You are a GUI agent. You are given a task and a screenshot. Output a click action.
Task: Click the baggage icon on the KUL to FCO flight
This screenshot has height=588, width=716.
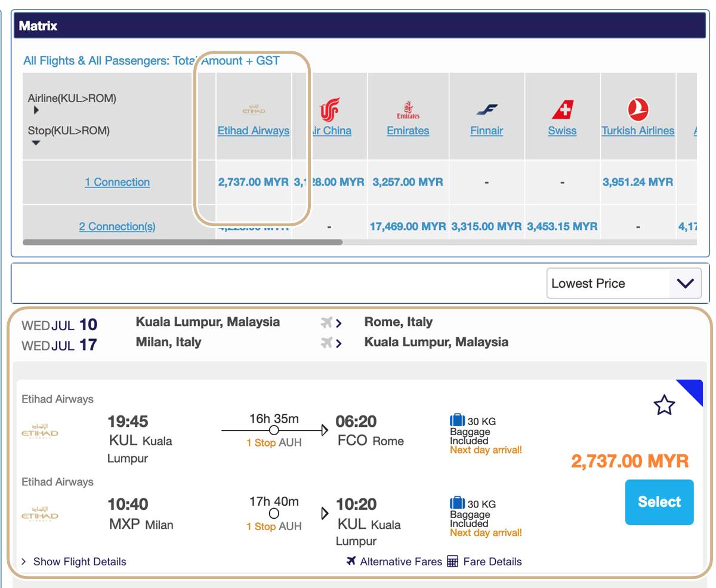[457, 420]
